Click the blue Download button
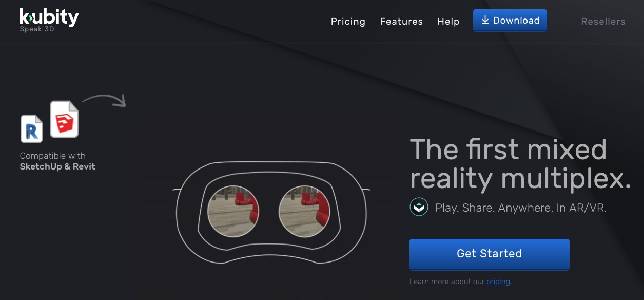Screen dimensions: 644x300 (x=510, y=21)
